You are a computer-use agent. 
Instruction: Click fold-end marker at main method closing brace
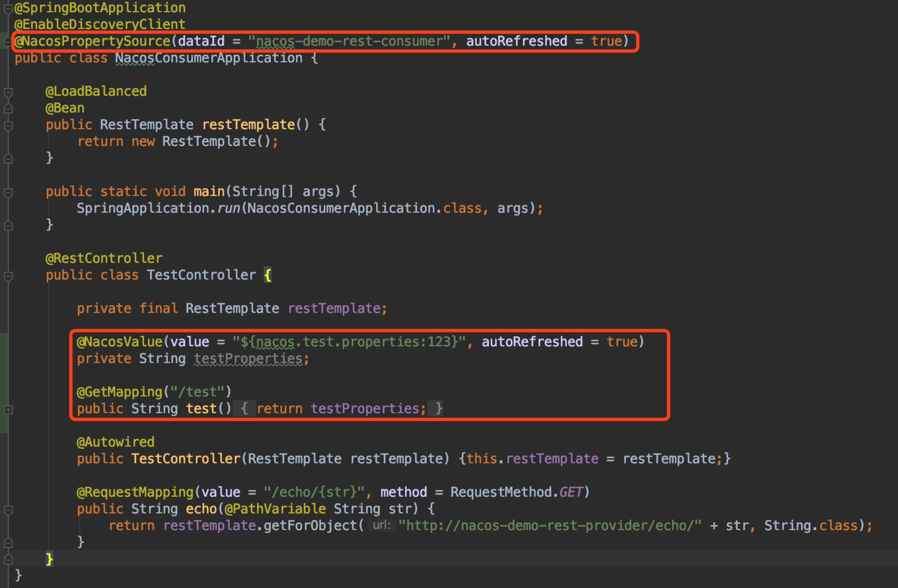click(x=8, y=226)
